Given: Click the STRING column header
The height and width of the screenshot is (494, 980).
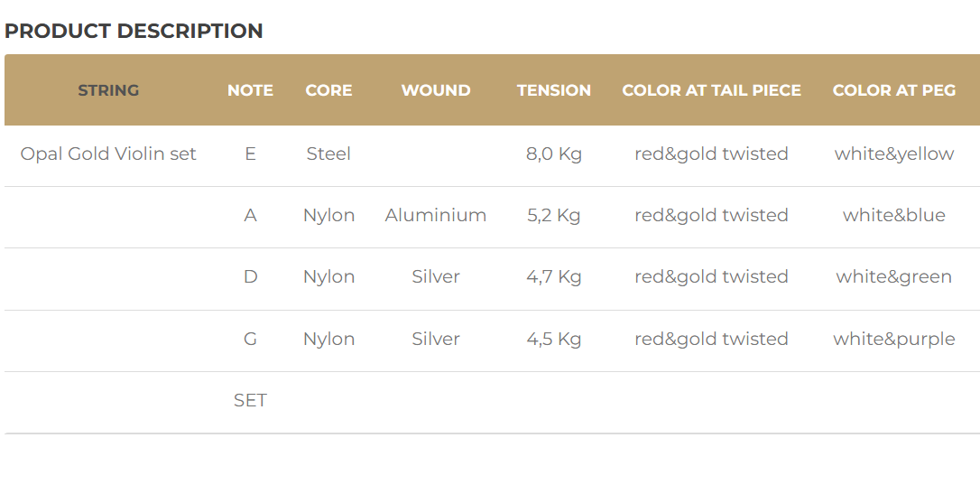Looking at the screenshot, I should (108, 90).
